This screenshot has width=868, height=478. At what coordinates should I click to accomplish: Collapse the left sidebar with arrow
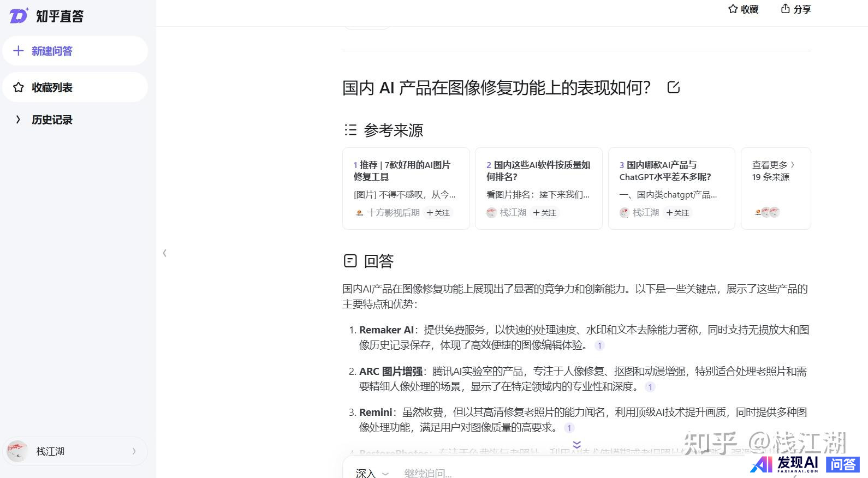(x=164, y=253)
